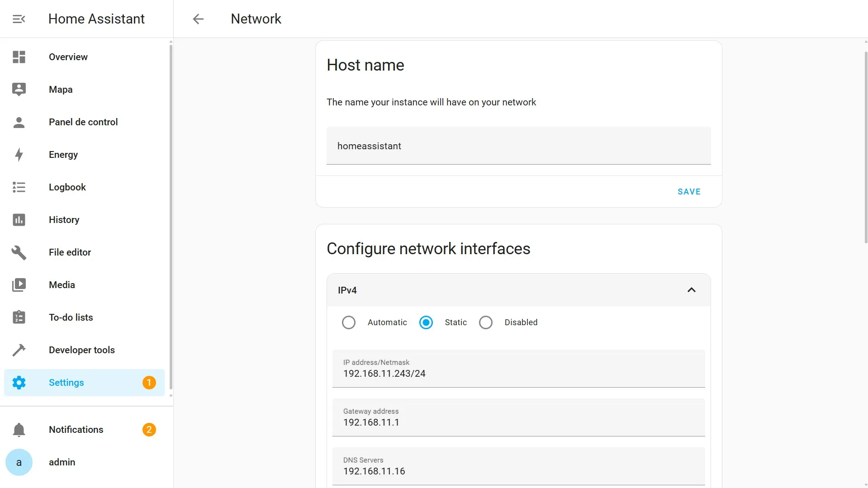Open Panel de control in the sidebar
This screenshot has width=868, height=488.
84,122
